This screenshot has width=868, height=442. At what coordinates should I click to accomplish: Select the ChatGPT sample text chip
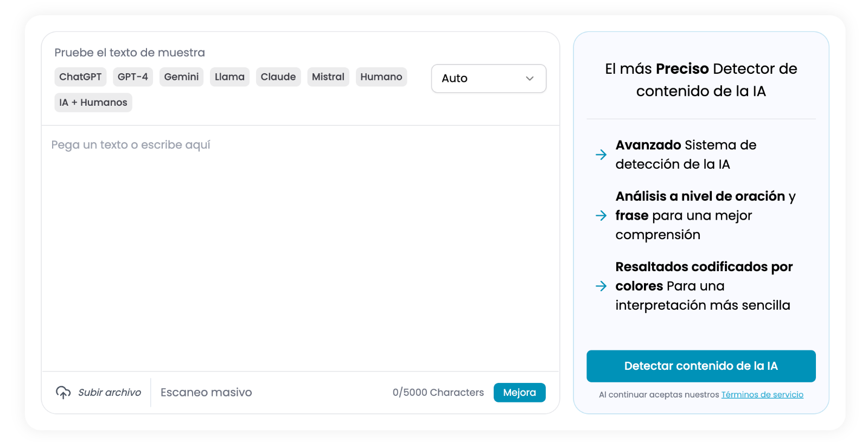click(80, 77)
